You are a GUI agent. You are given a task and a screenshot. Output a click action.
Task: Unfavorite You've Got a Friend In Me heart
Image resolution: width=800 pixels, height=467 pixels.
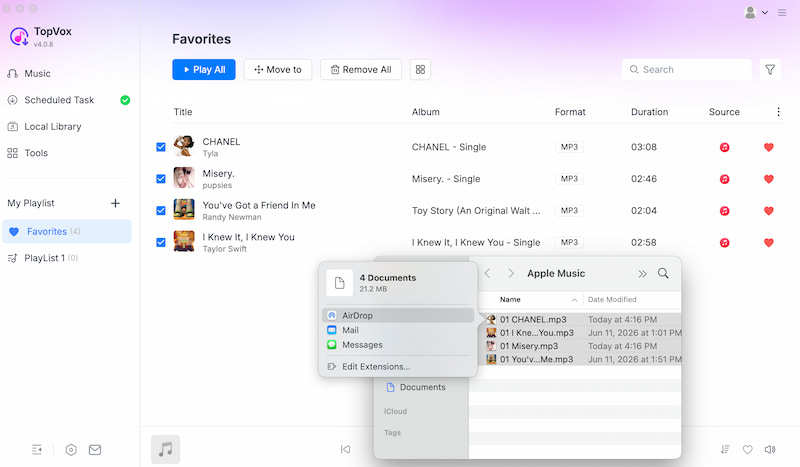(768, 211)
